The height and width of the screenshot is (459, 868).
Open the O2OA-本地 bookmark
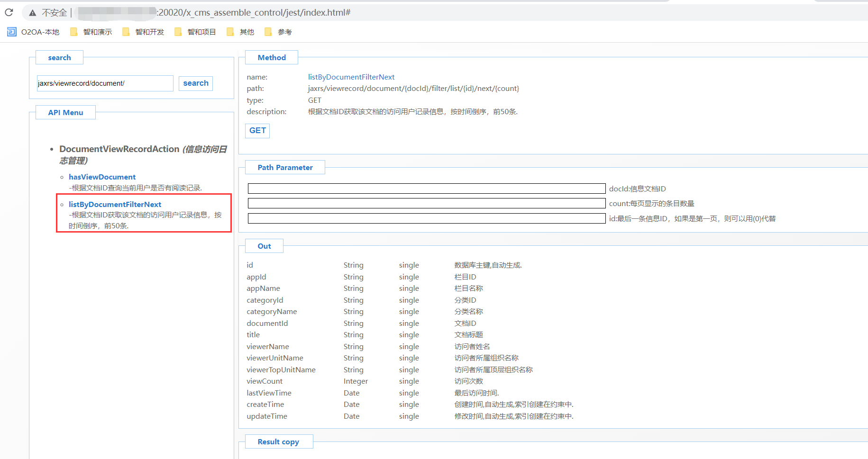pyautogui.click(x=33, y=32)
